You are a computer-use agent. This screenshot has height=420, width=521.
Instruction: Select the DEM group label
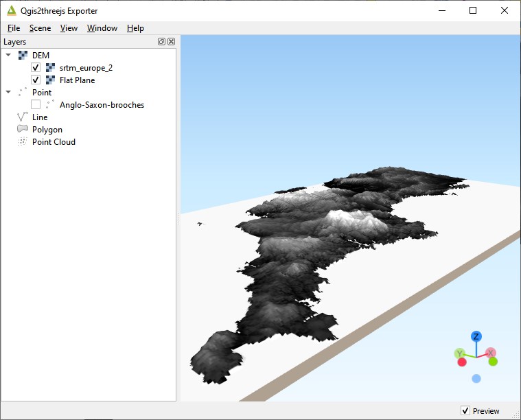pyautogui.click(x=41, y=55)
